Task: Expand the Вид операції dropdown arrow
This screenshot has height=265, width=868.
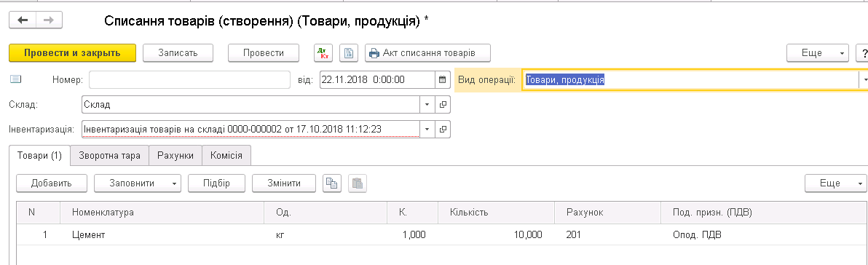Action: pyautogui.click(x=864, y=79)
